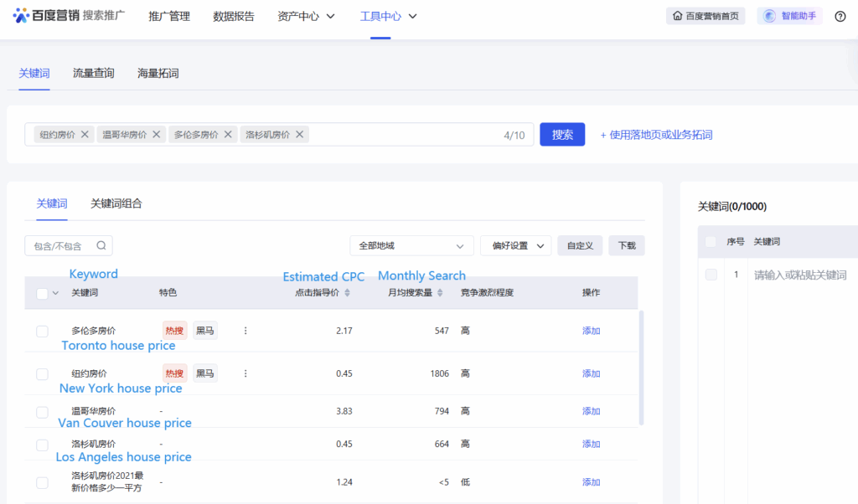Image resolution: width=858 pixels, height=504 pixels.
Task: Click 热搜 badge in 纽约房价 row
Action: coord(174,373)
